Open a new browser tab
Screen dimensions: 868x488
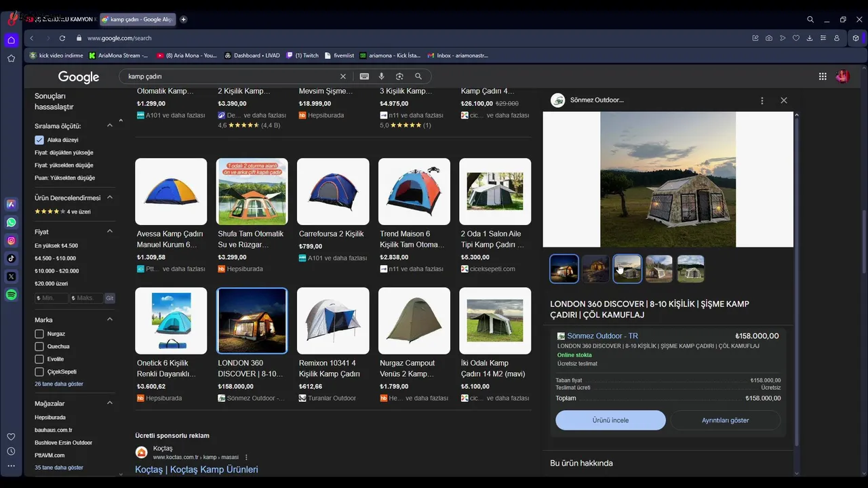184,20
